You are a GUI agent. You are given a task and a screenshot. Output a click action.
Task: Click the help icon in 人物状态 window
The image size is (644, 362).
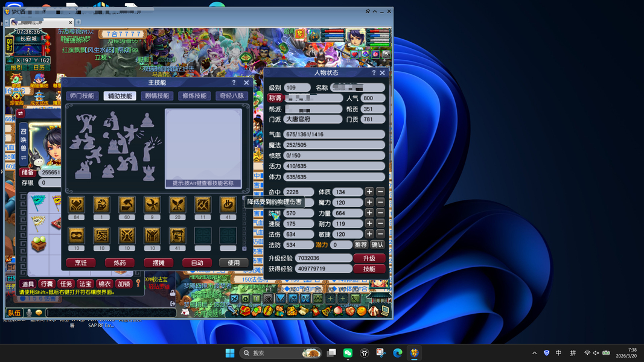point(374,72)
